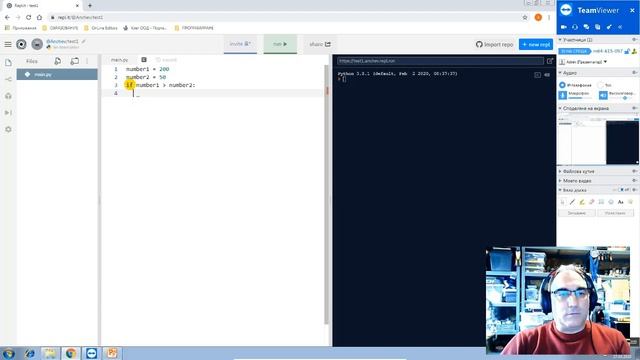Open the Audio section gear options

tap(634, 73)
